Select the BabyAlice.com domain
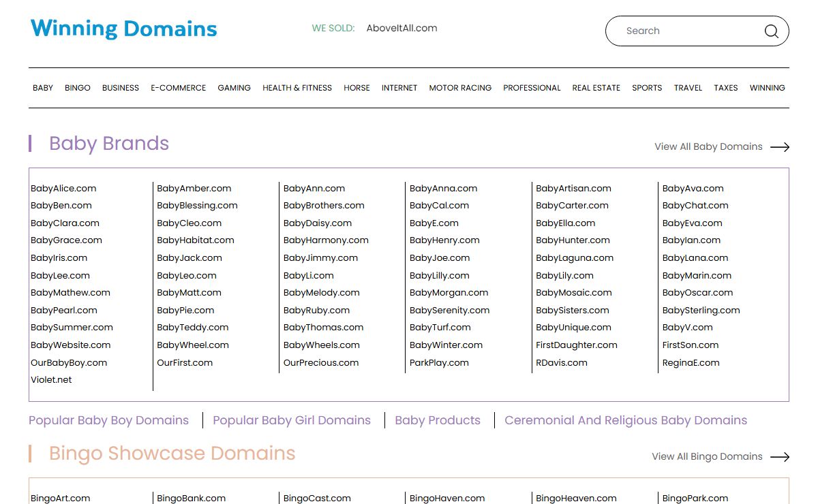The image size is (818, 504). pyautogui.click(x=63, y=189)
